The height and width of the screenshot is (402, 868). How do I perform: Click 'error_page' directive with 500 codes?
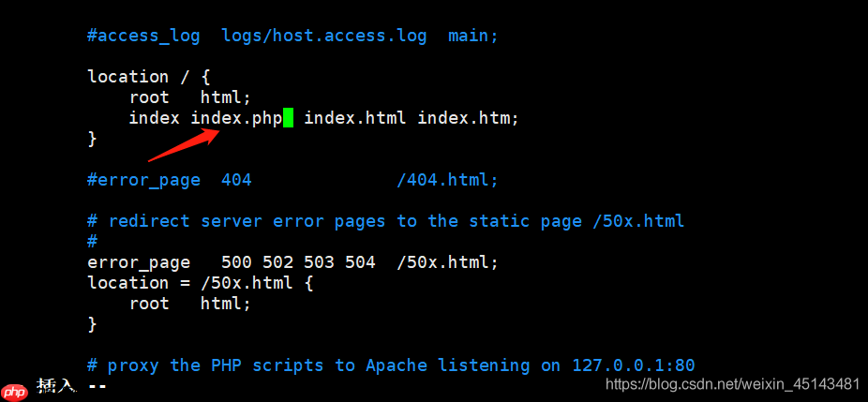tap(139, 262)
